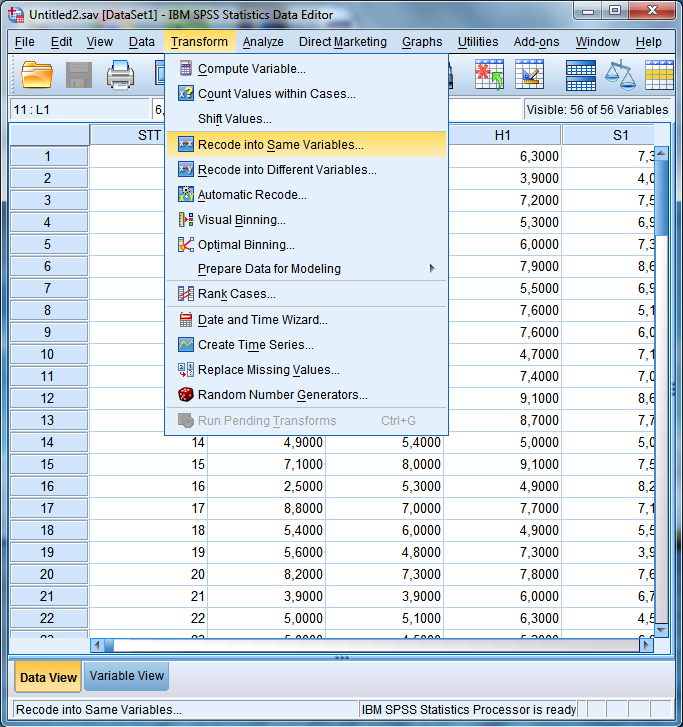Switch to the Variable View tab

click(127, 676)
